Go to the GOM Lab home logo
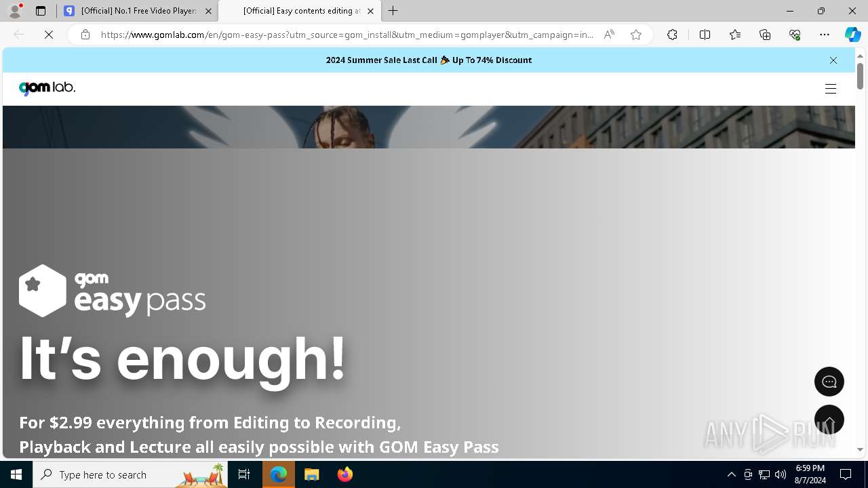868x488 pixels. tap(47, 88)
